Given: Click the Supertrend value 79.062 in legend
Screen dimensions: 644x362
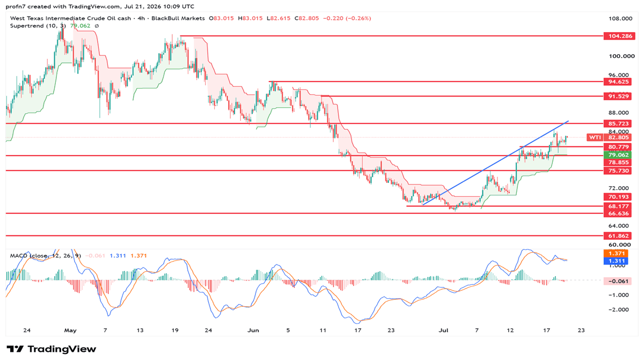Looking at the screenshot, I should [80, 26].
